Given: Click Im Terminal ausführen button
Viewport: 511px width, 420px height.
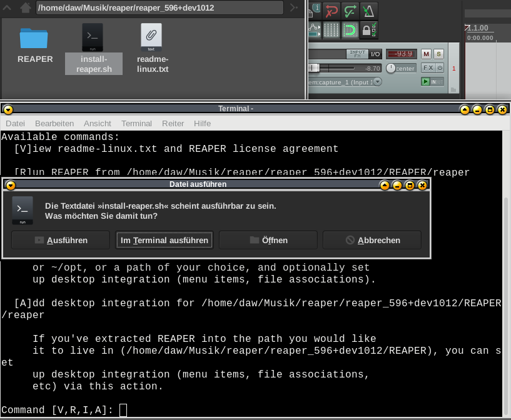Looking at the screenshot, I should pos(164,240).
